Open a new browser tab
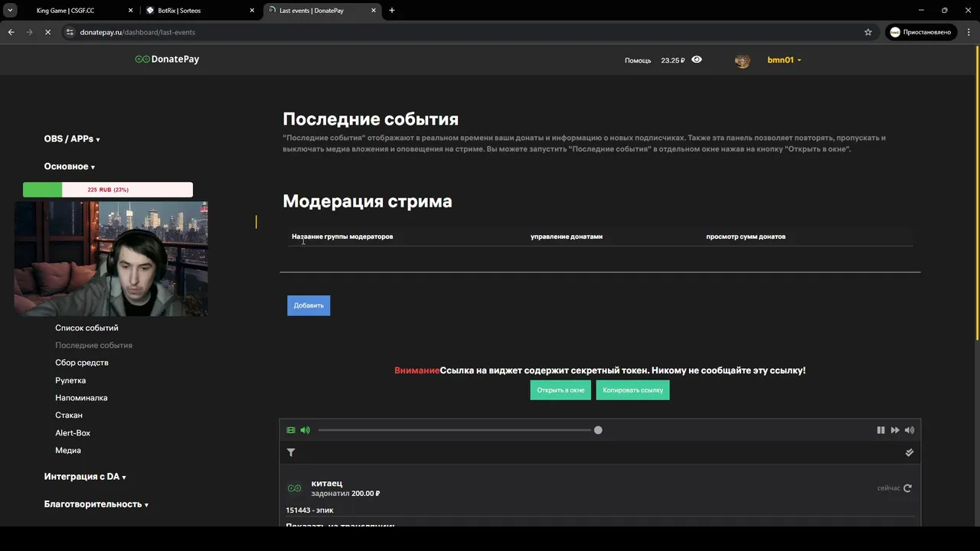 click(392, 11)
